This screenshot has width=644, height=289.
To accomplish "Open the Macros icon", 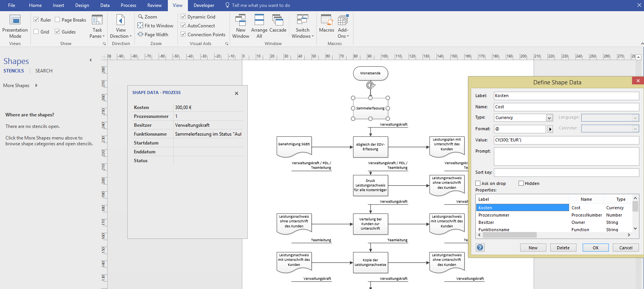I will click(x=326, y=20).
